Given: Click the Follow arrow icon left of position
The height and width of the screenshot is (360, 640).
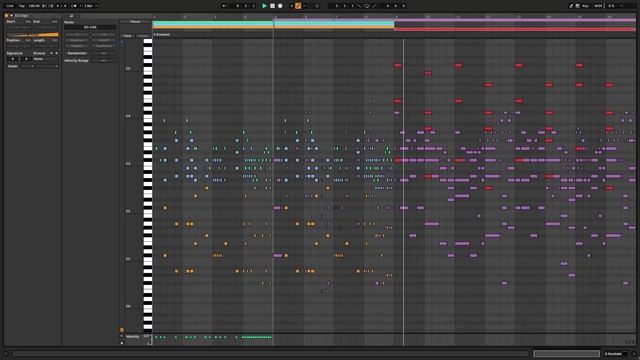Looking at the screenshot, I should coord(224,6).
